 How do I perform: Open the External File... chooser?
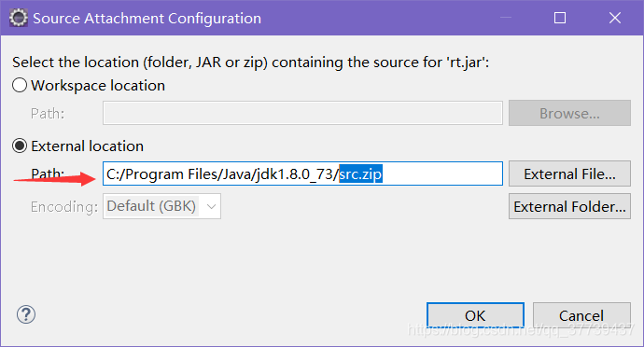click(569, 173)
